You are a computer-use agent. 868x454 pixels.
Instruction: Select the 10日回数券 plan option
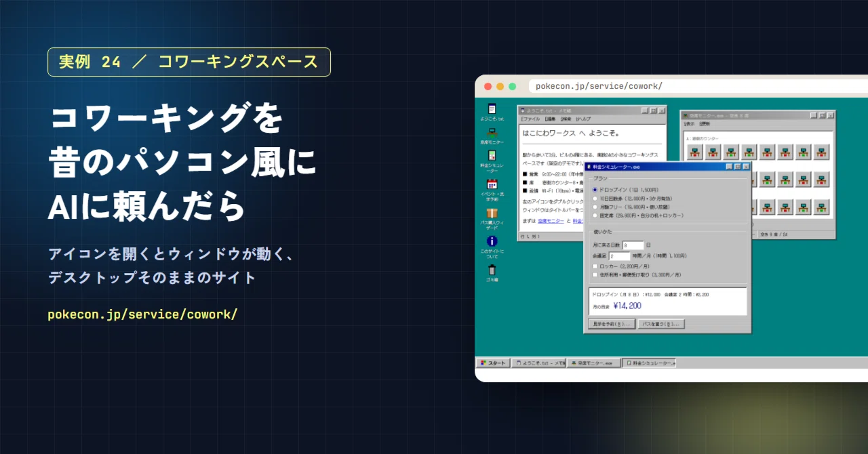click(x=632, y=199)
